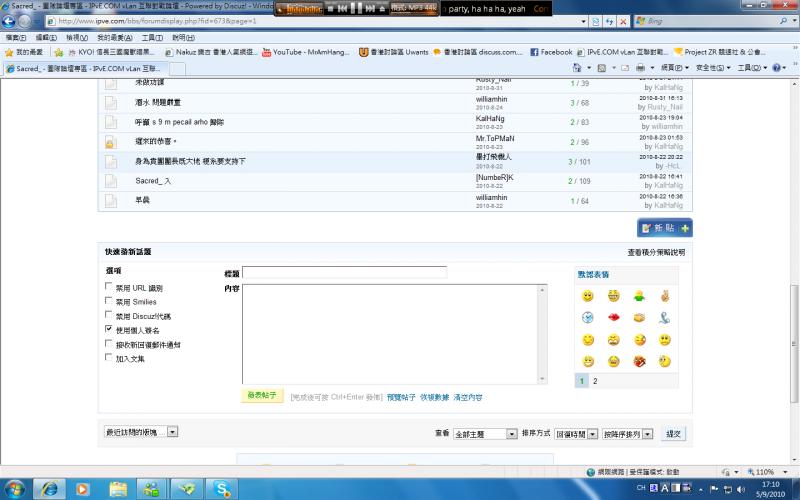
Task: Refresh the page using the address bar icon
Action: tap(610, 21)
